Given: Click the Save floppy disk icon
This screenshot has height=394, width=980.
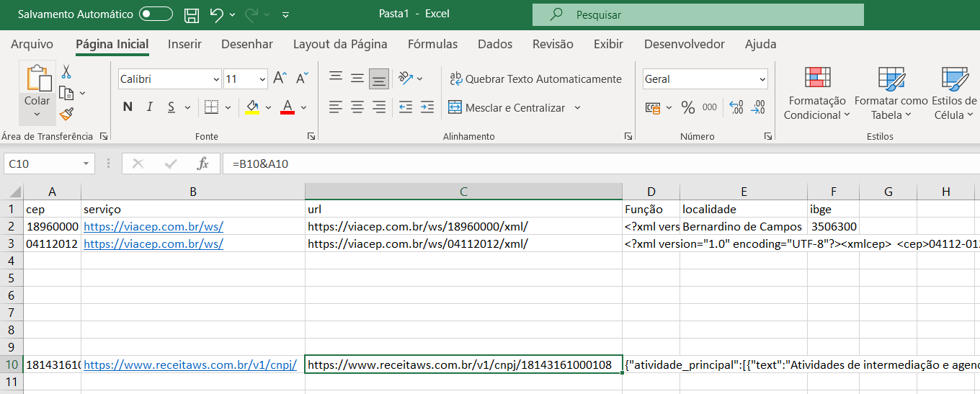Looking at the screenshot, I should click(191, 14).
